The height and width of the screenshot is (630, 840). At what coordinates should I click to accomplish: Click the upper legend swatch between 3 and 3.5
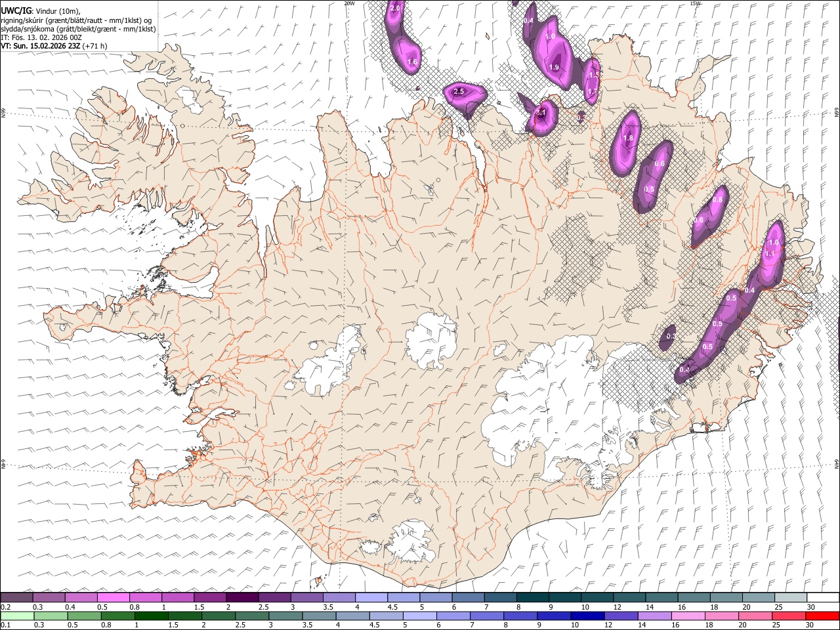306,598
